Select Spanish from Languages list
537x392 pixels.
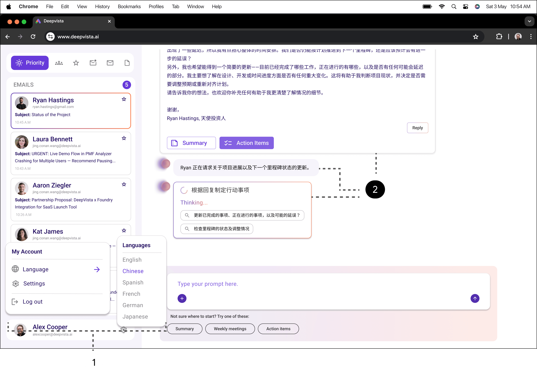(133, 282)
